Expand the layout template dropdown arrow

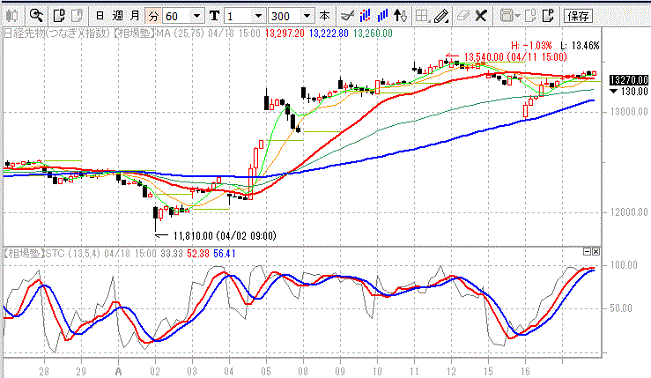[x=517, y=16]
